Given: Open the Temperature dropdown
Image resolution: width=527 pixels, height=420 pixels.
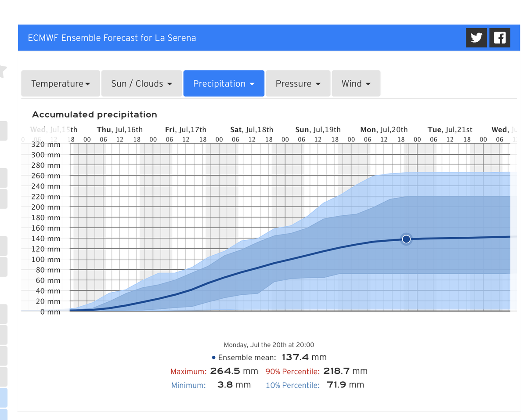Looking at the screenshot, I should 61,83.
